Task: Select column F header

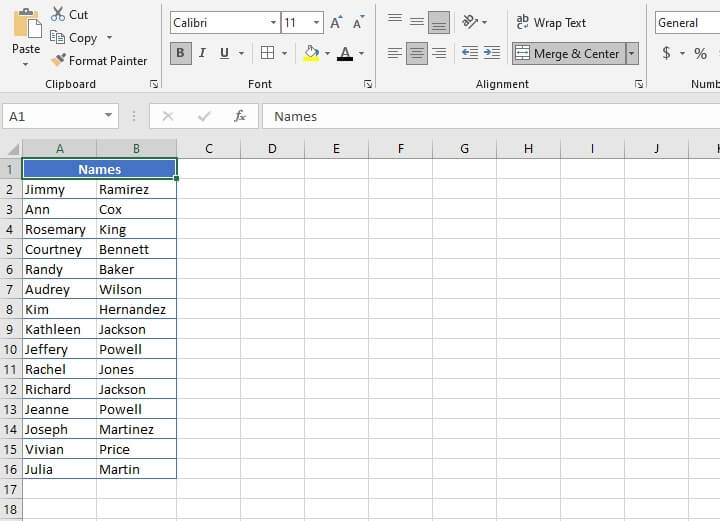Action: pyautogui.click(x=401, y=149)
